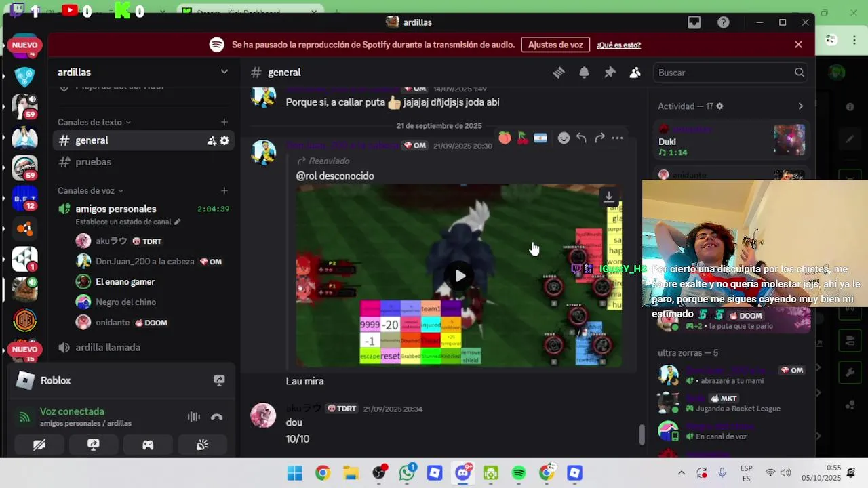Viewport: 868px width, 488px height.
Task: Open aku profile from 10/10 message
Action: pyautogui.click(x=263, y=415)
